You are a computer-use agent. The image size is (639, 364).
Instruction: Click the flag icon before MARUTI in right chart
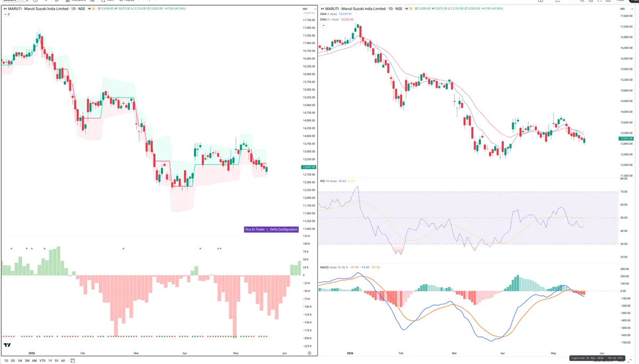click(322, 9)
